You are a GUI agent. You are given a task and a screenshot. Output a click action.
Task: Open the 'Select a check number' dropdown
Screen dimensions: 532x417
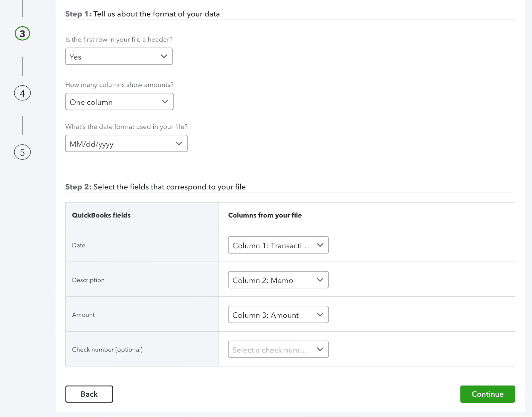tap(278, 349)
